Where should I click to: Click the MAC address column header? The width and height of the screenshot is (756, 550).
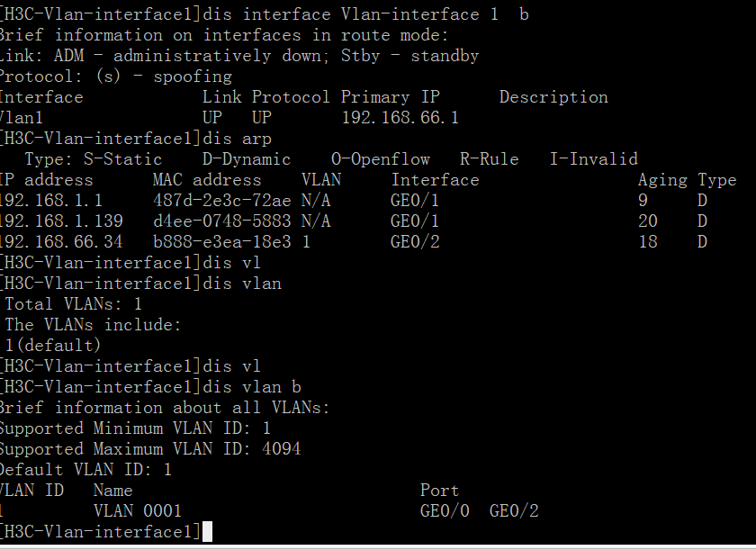207,180
